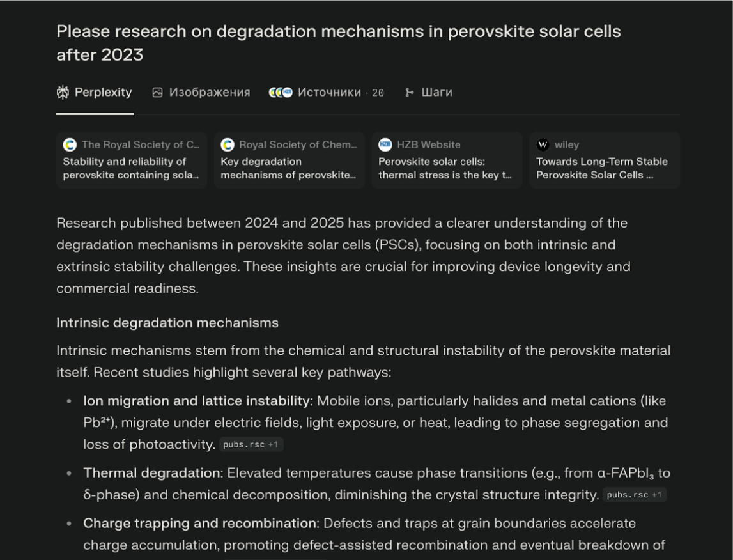
Task: Open the 'Key degradation mechanisms' source title
Action: pos(288,168)
